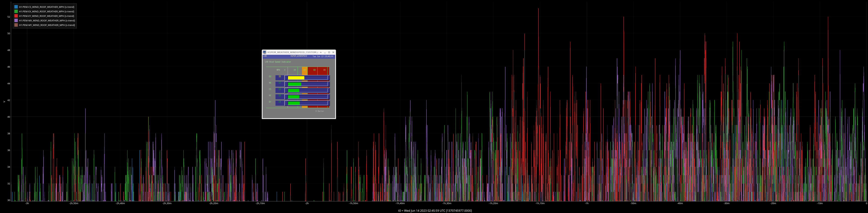868x213 pixels.
Task: Minimize the H1PEM_WEATHER_WINDSPEED window
Action: click(x=325, y=52)
